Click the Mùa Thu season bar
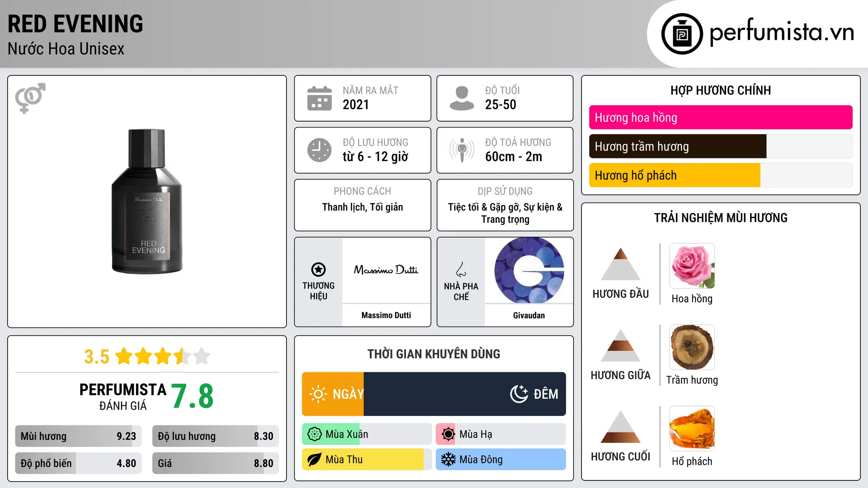The image size is (868, 488). click(x=367, y=460)
